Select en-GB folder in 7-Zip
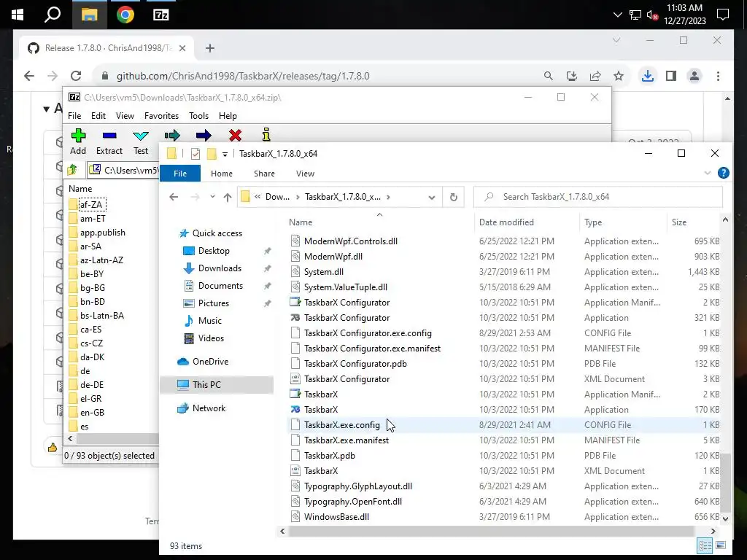The image size is (747, 560). point(92,413)
